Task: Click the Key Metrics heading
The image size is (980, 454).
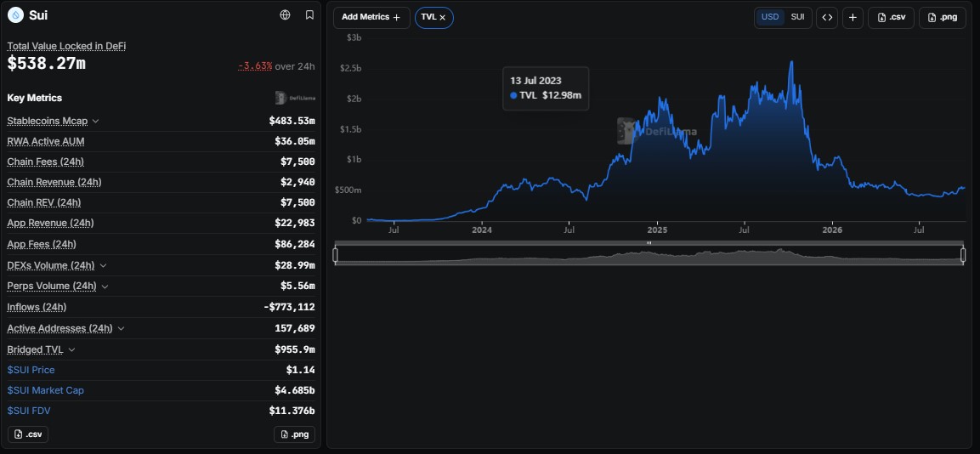Action: [34, 98]
